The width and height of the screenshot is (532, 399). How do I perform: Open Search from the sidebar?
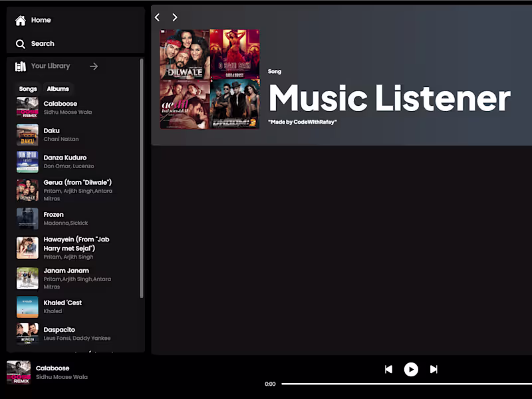pyautogui.click(x=22, y=43)
